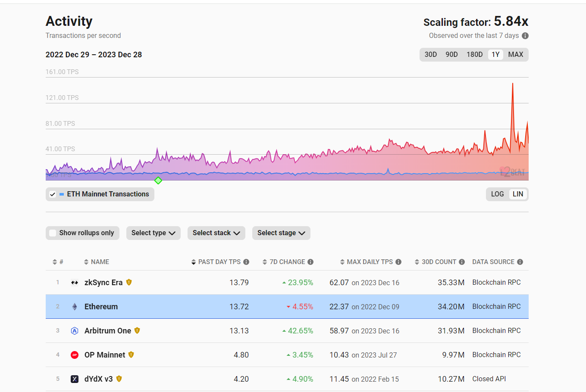Screen dimensions: 586x392
Task: Enable Show rollups only checkbox
Action: point(53,233)
